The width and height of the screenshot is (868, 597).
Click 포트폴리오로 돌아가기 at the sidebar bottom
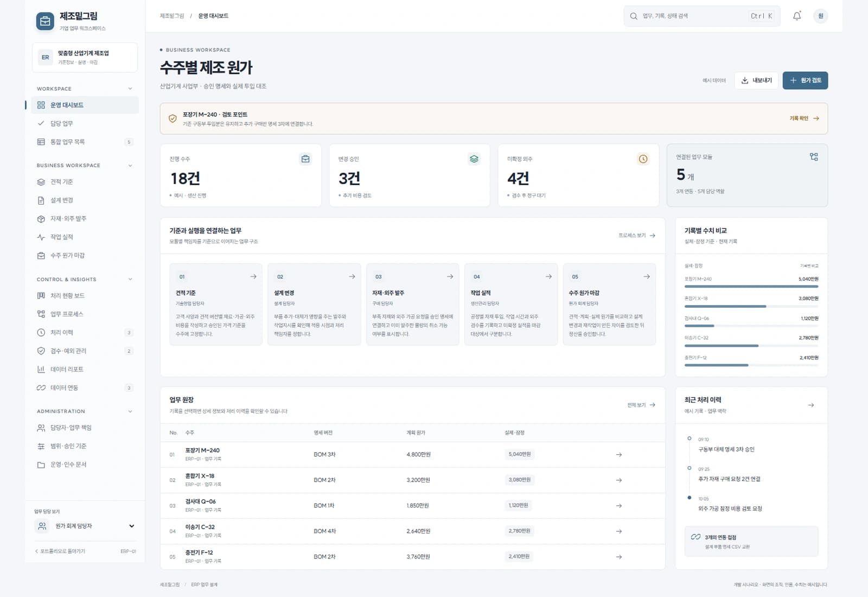[x=60, y=551]
